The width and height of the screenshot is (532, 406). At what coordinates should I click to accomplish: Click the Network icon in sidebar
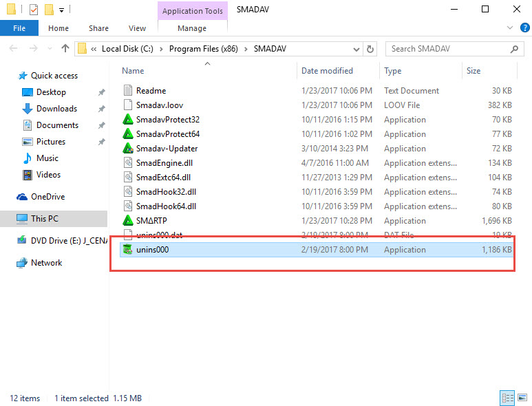click(22, 263)
